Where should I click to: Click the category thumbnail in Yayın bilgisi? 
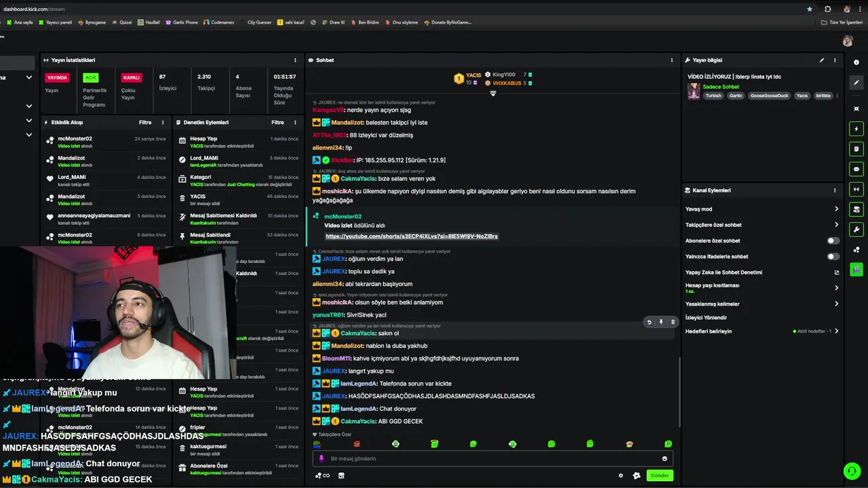(693, 91)
